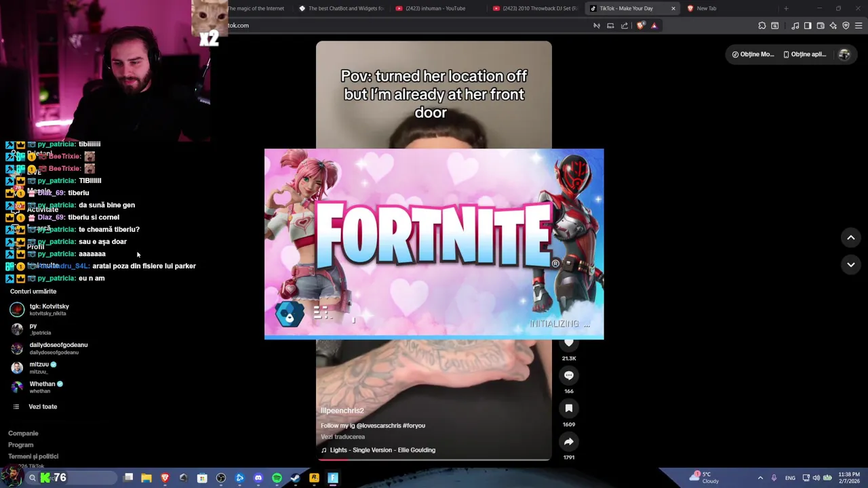Click the share page icon in address bar
Screen dimensions: 868x488
coord(624,26)
